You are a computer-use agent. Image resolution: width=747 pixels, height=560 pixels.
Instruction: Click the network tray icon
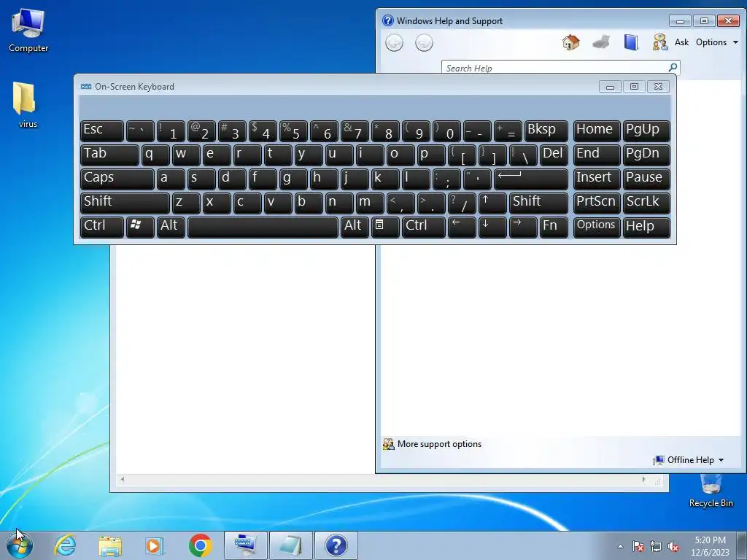656,546
